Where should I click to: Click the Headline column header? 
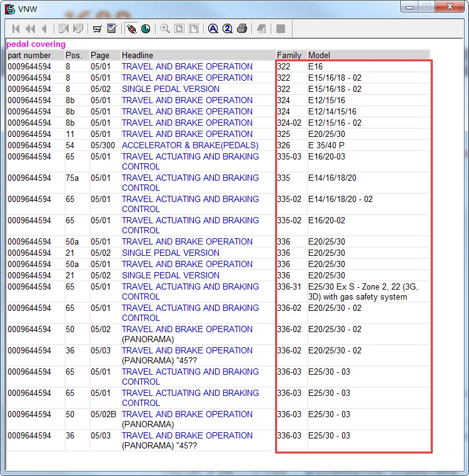137,55
